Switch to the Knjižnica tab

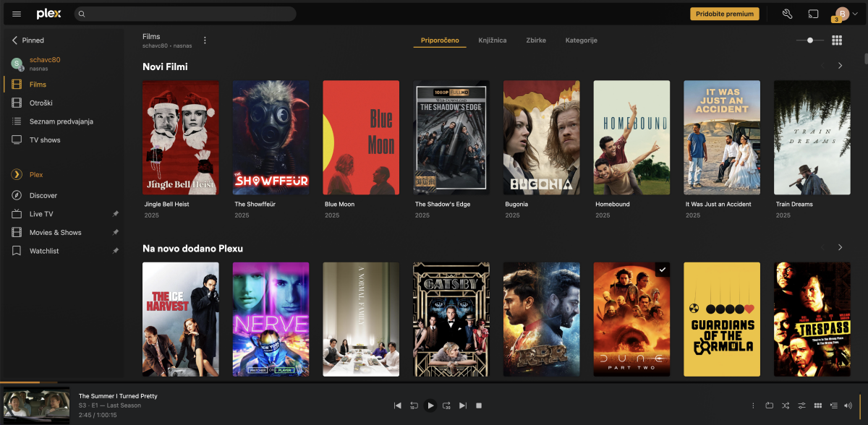tap(492, 40)
